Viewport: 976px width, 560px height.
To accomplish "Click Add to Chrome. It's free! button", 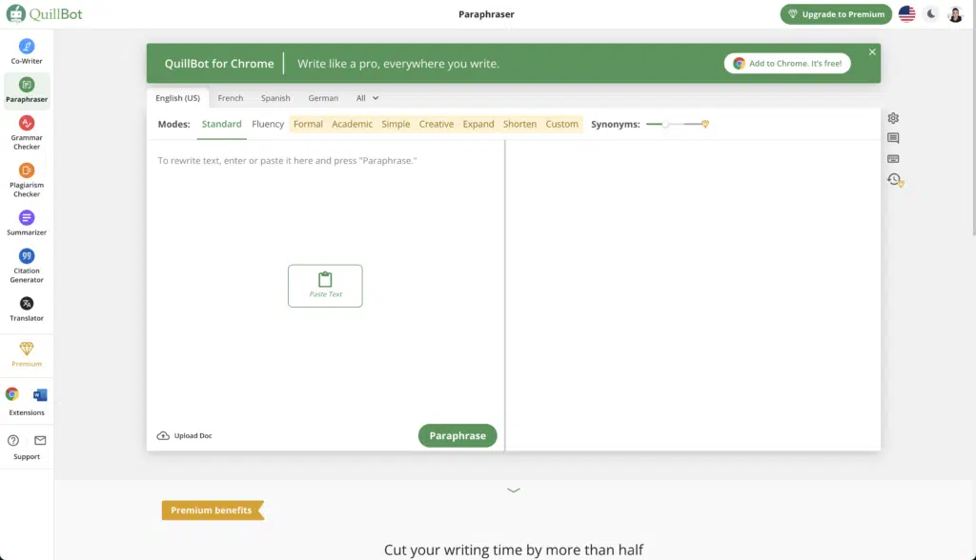I will [x=787, y=64].
